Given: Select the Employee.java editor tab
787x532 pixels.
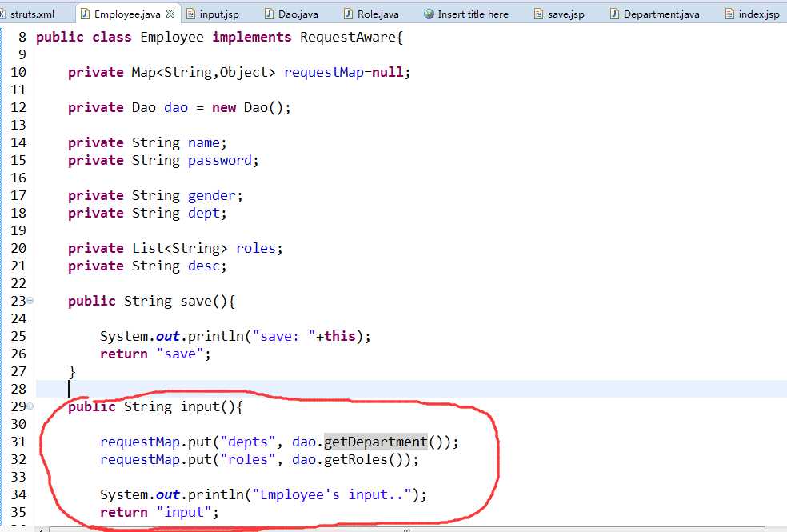Looking at the screenshot, I should click(127, 14).
